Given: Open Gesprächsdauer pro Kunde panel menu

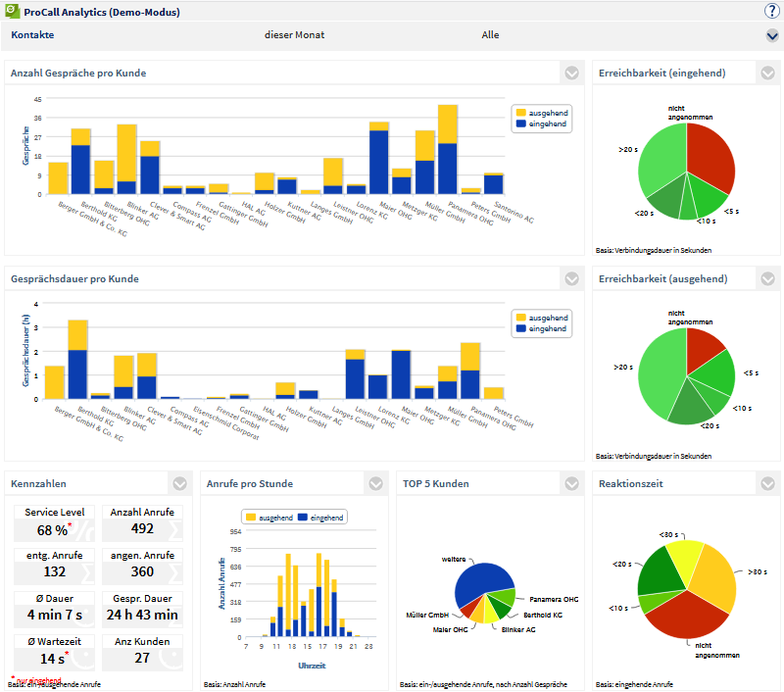Looking at the screenshot, I should pos(571,279).
